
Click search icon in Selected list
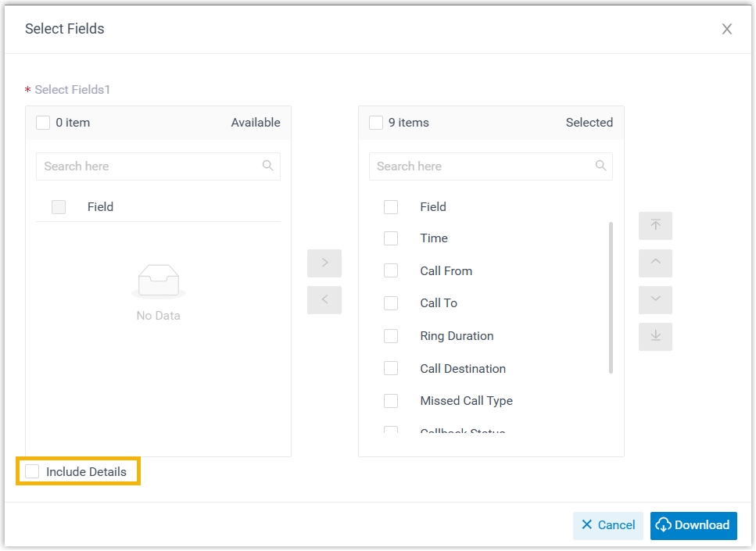pos(600,166)
